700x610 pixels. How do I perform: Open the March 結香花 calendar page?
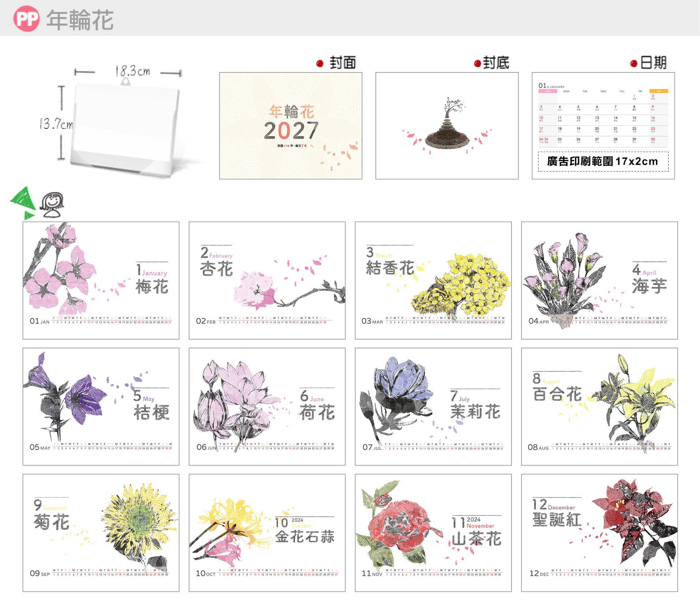pos(433,281)
